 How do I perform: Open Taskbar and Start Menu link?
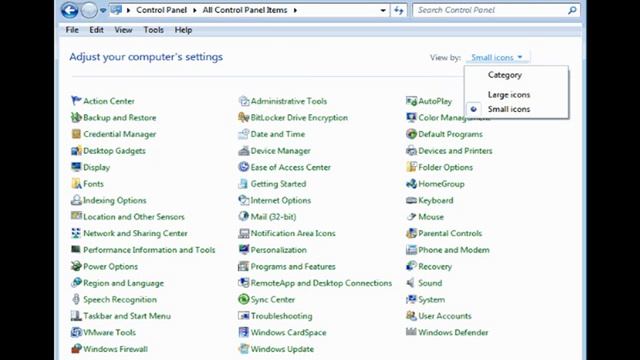pos(127,316)
